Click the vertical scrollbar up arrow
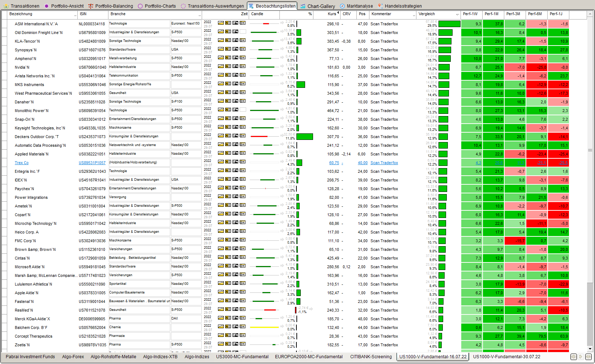595x364 pixels. [x=590, y=14]
